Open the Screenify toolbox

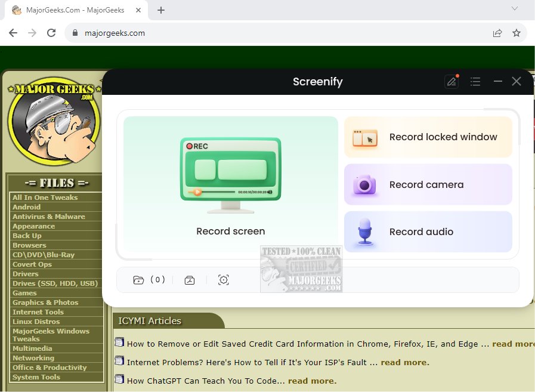[x=190, y=279]
